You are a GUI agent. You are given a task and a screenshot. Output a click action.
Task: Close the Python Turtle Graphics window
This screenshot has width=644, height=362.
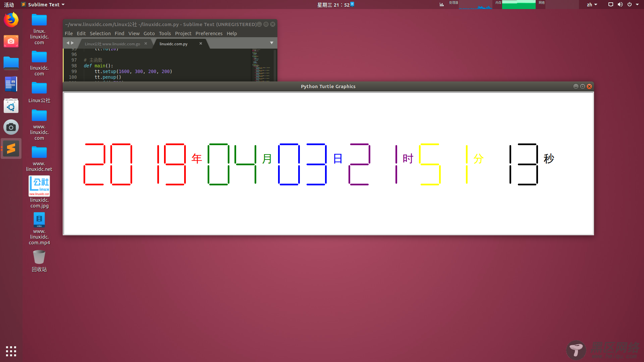(589, 86)
